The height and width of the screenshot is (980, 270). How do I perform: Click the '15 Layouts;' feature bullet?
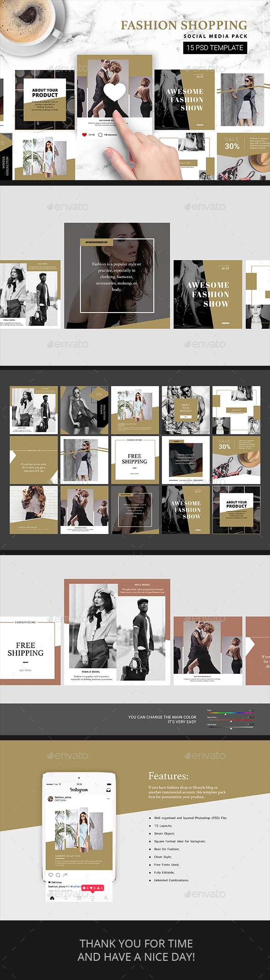(x=163, y=826)
